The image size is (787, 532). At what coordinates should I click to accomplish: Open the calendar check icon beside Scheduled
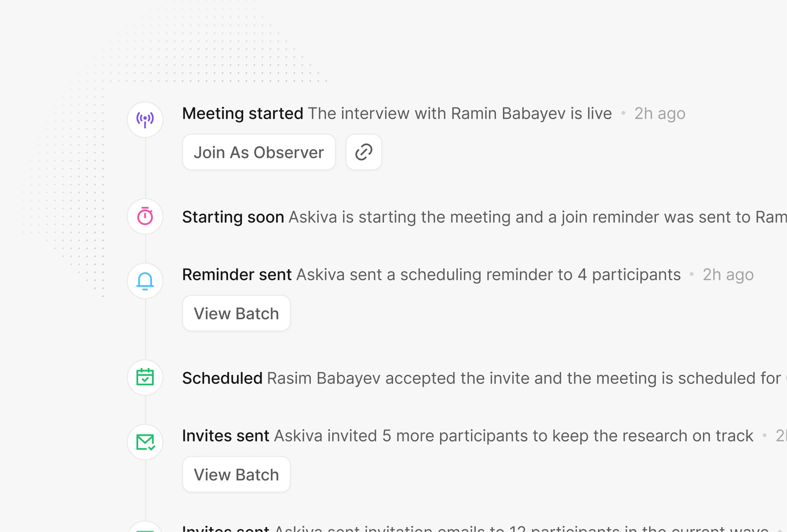coord(145,378)
